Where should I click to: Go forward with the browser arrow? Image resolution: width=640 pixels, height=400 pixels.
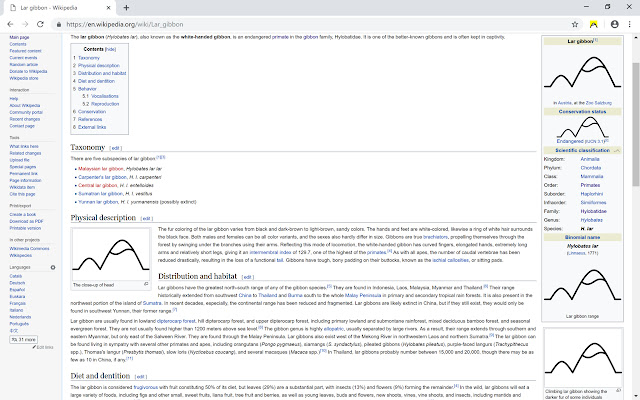[x=25, y=24]
